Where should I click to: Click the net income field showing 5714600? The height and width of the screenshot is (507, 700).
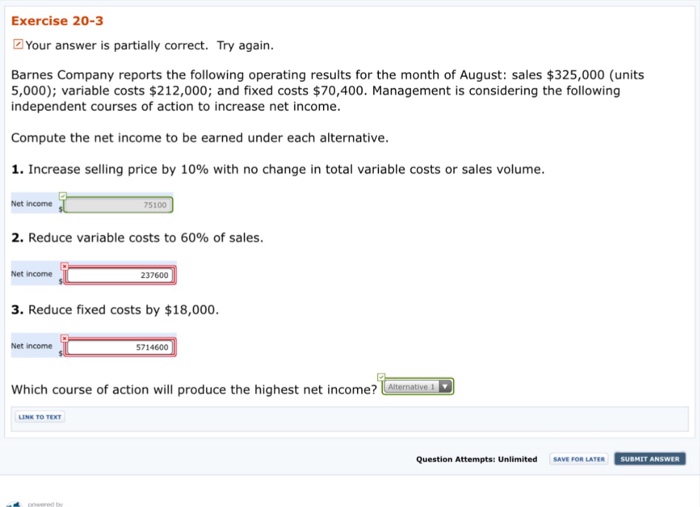tap(120, 347)
